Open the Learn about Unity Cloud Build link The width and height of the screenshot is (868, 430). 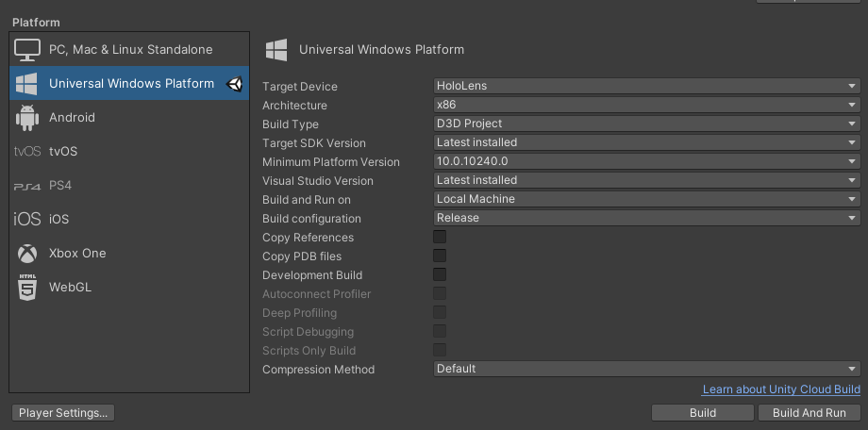[x=781, y=389]
